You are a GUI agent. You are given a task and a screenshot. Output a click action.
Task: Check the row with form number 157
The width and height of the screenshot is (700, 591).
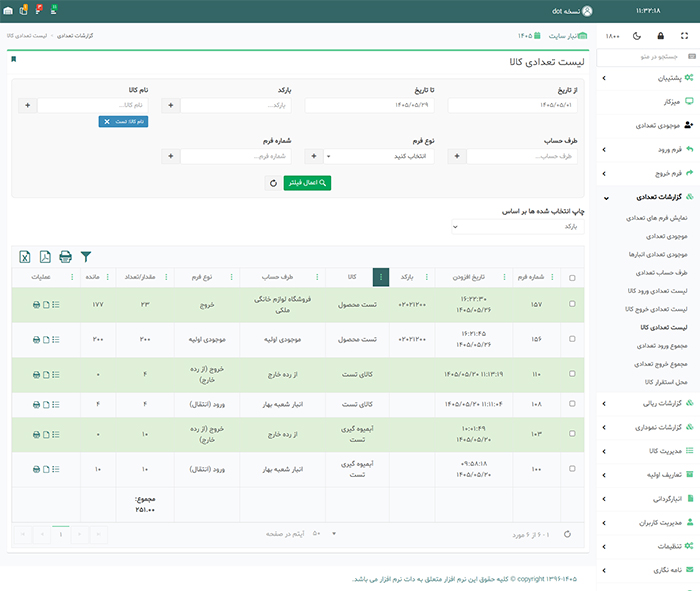coord(572,304)
